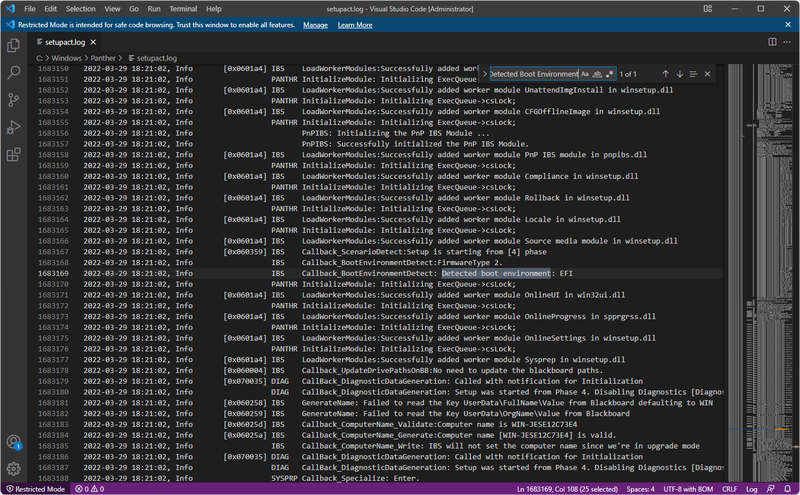Open the Accounts menu icon
Image resolution: width=800 pixels, height=495 pixels.
coord(14,442)
